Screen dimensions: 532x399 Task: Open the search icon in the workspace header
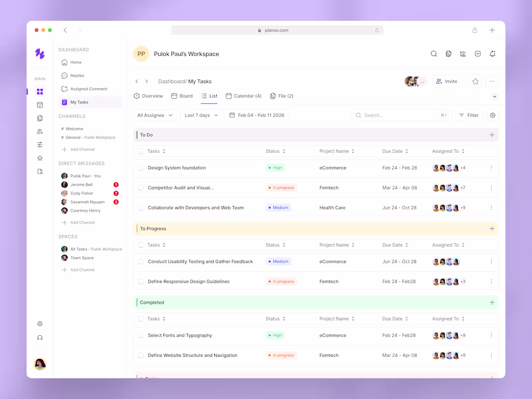(x=434, y=54)
